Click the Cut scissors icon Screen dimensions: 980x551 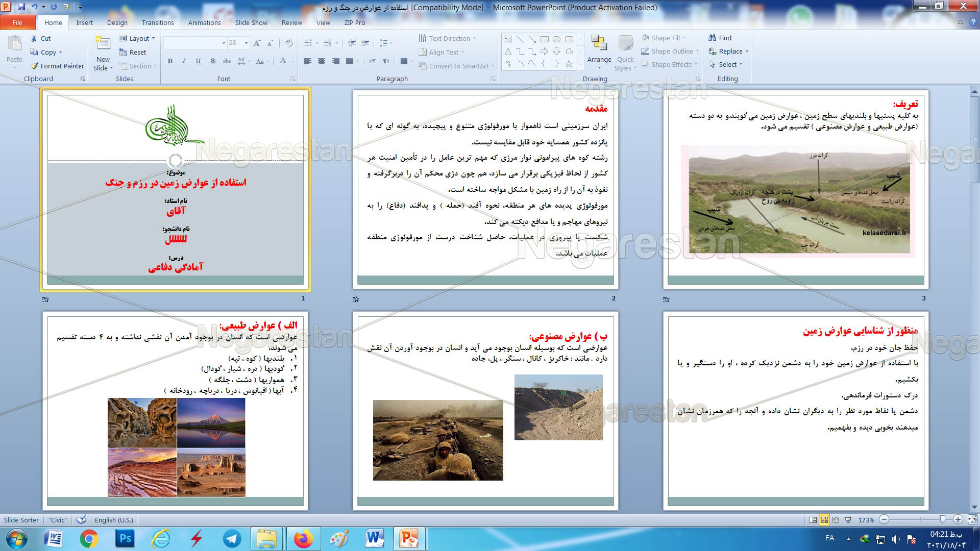[x=34, y=38]
